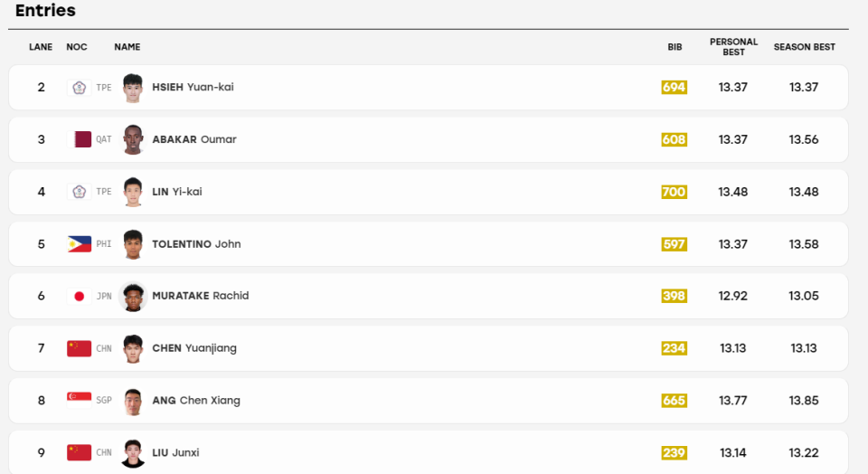Click the Chinese Taipei flag beside LIN Yi-kai
The width and height of the screenshot is (868, 474).
80,192
